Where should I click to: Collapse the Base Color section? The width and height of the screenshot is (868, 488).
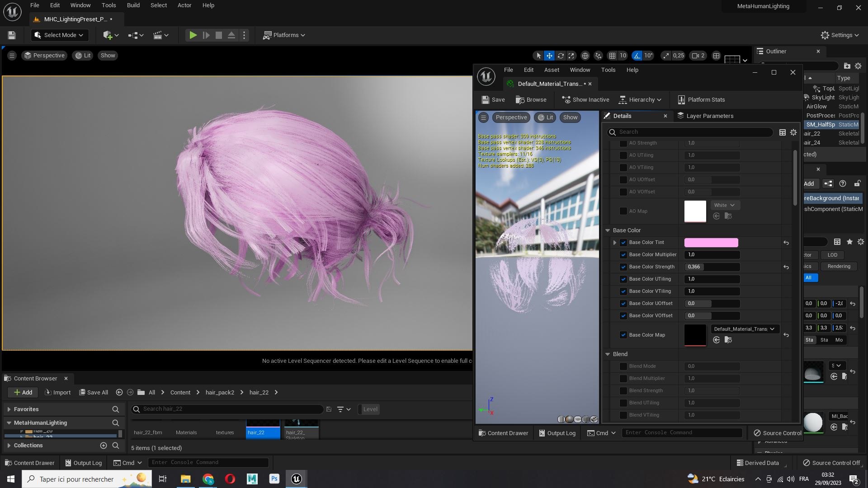(x=608, y=230)
